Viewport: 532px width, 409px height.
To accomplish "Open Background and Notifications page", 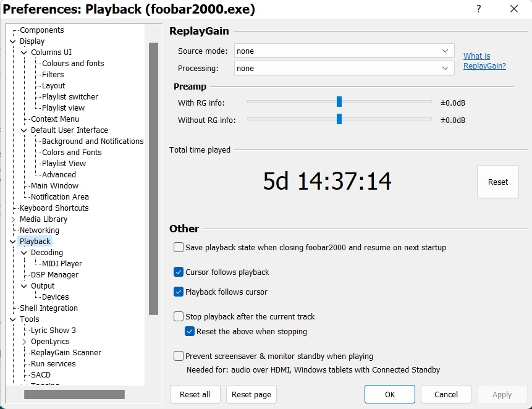I will tap(93, 141).
